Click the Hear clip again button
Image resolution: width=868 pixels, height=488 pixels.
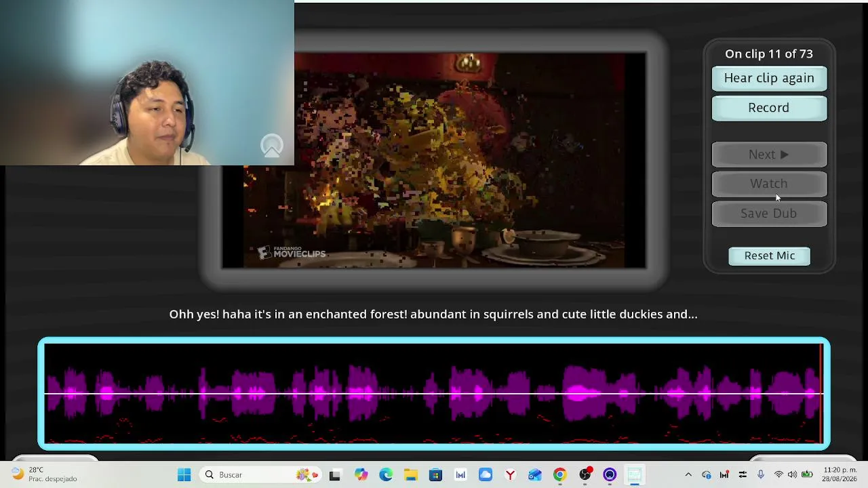(x=769, y=78)
